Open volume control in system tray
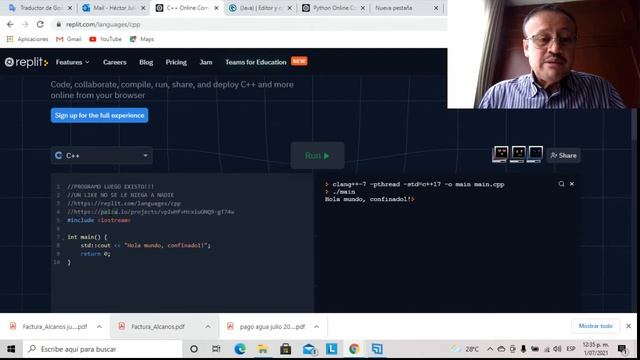Image resolution: width=640 pixels, height=360 pixels. pos(557,349)
